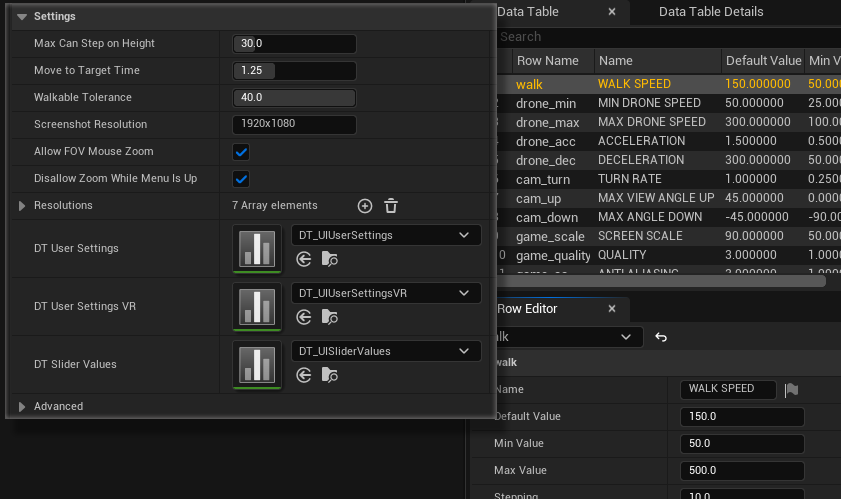Viewport: 841px width, 499px height.
Task: Open DT_UIUserSettingsVR asset dropdown
Action: pos(386,293)
